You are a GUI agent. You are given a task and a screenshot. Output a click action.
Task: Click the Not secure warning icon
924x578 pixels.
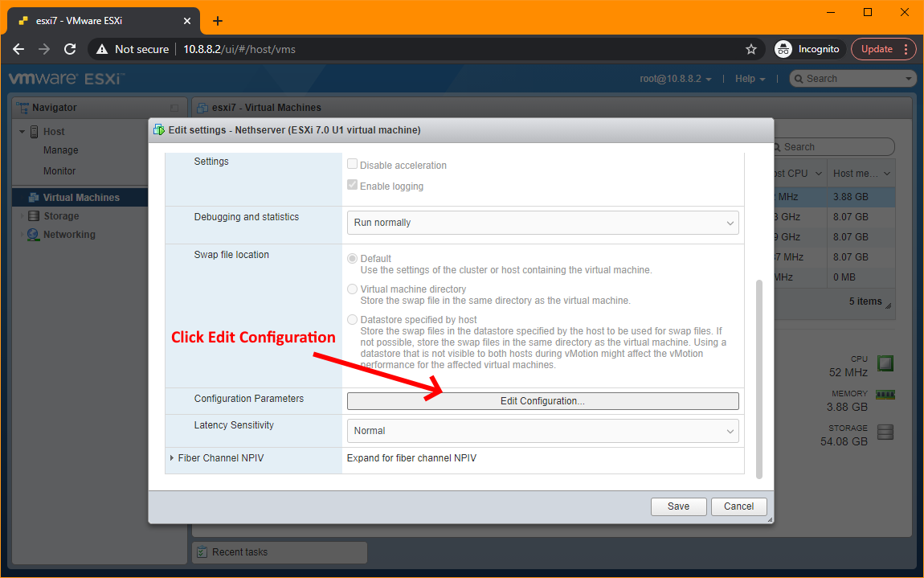tap(102, 49)
